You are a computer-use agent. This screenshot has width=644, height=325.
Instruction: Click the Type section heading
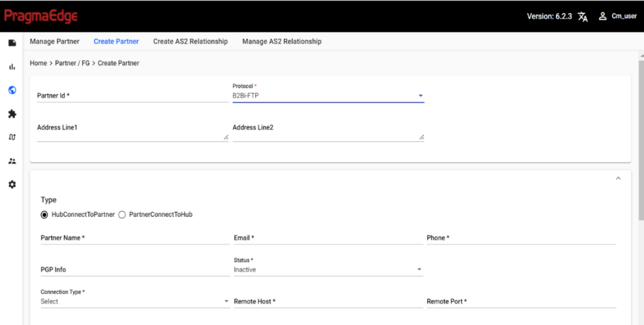coord(48,200)
